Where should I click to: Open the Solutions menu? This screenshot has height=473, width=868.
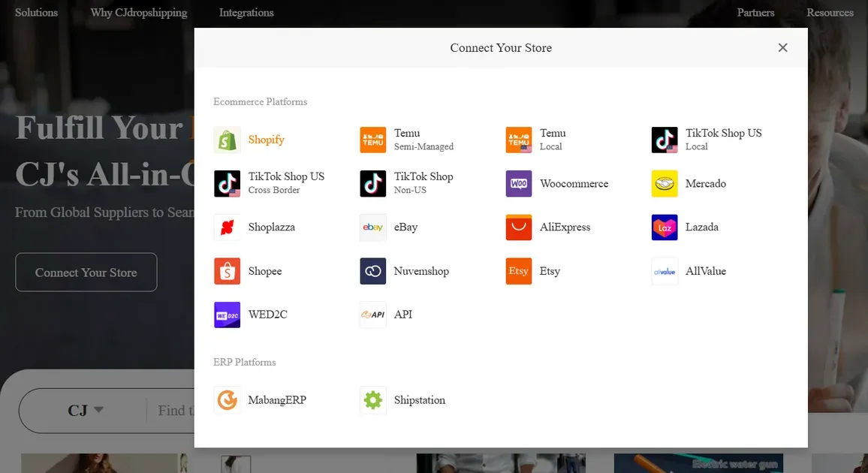point(37,12)
